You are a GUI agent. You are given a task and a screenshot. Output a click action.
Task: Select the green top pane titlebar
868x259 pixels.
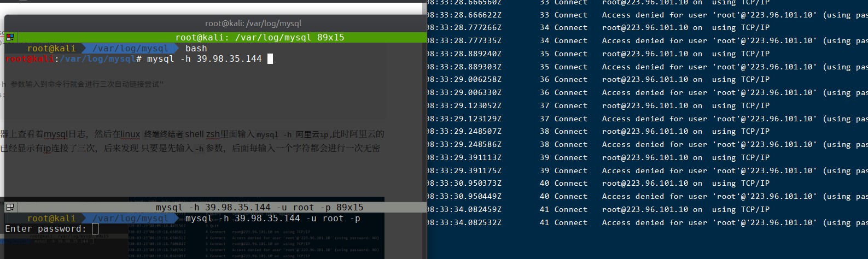(x=259, y=37)
